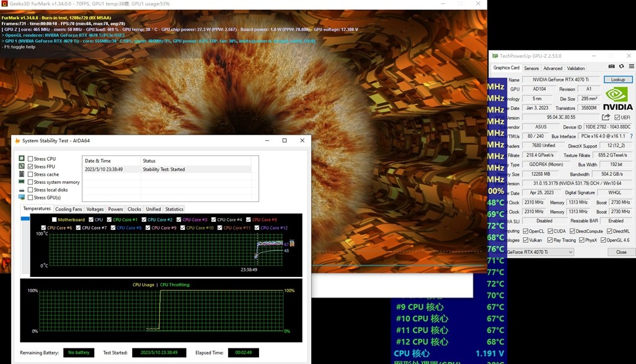Image resolution: width=636 pixels, height=364 pixels.
Task: Open the Sensors tab in GPU-Z
Action: coord(531,68)
